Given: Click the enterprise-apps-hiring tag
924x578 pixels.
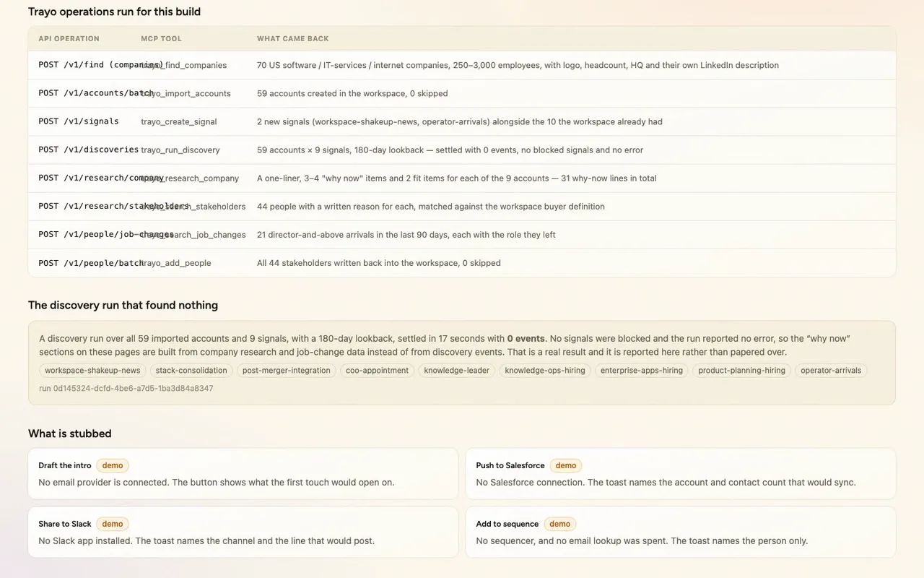Looking at the screenshot, I should 642,371.
